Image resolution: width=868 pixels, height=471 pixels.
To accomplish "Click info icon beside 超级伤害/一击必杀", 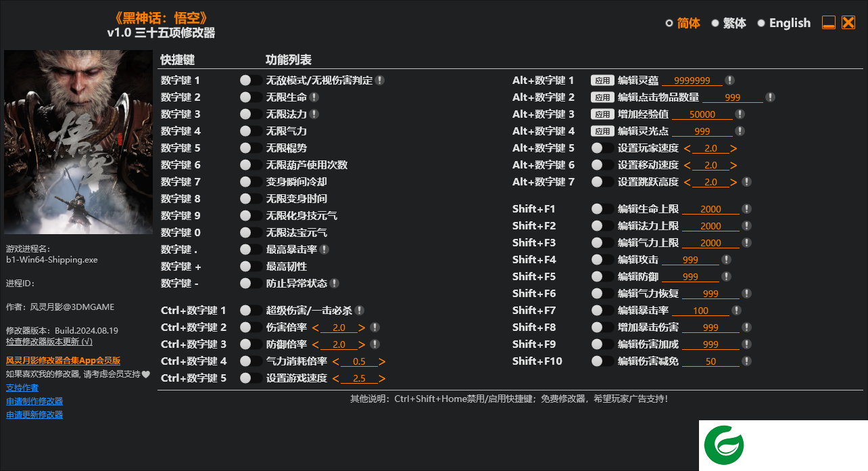I will pyautogui.click(x=360, y=311).
